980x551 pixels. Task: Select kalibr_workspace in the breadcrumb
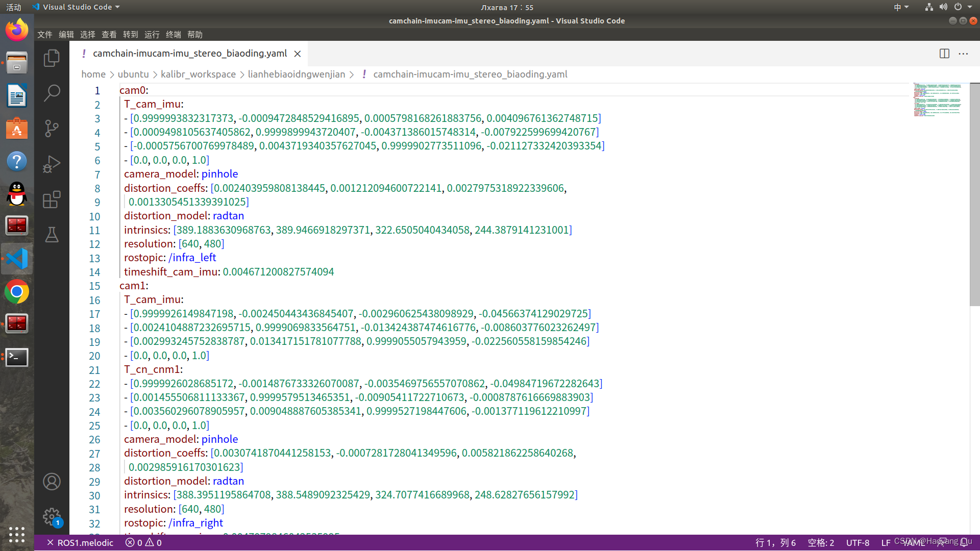pos(198,74)
